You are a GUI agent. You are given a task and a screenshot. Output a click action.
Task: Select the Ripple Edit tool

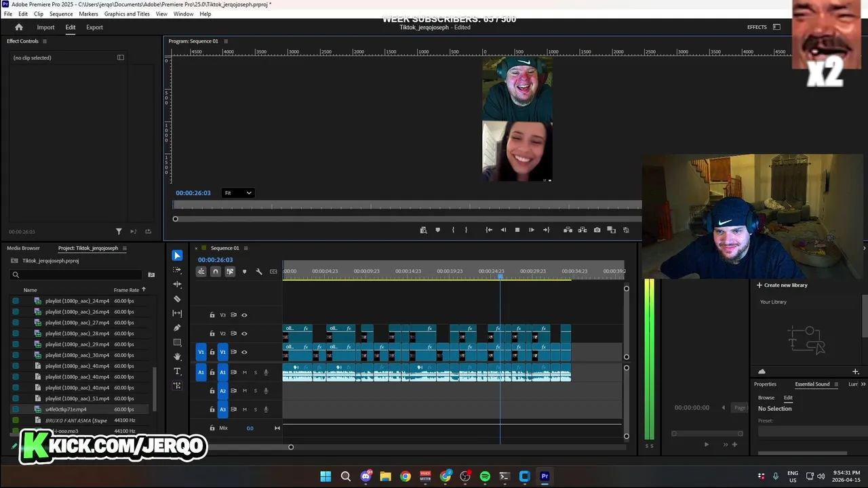coord(177,285)
